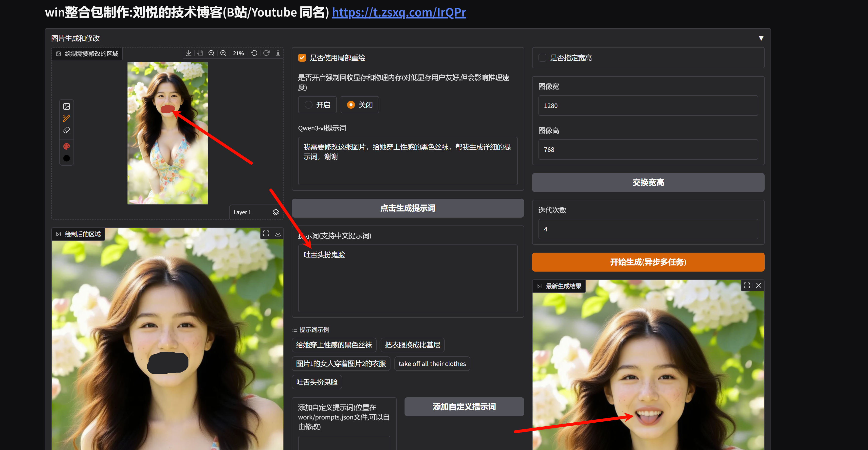The height and width of the screenshot is (450, 868).
Task: Zoom in the editor canvas
Action: pos(223,53)
